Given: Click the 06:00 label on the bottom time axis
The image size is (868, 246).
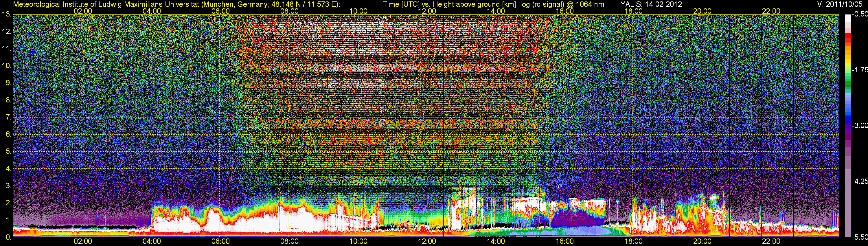Looking at the screenshot, I should point(221,241).
